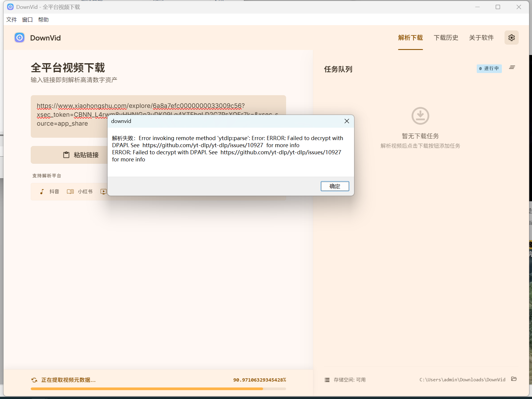This screenshot has height=399, width=532.
Task: Click the 存储空间: 可用 status text
Action: click(x=350, y=380)
